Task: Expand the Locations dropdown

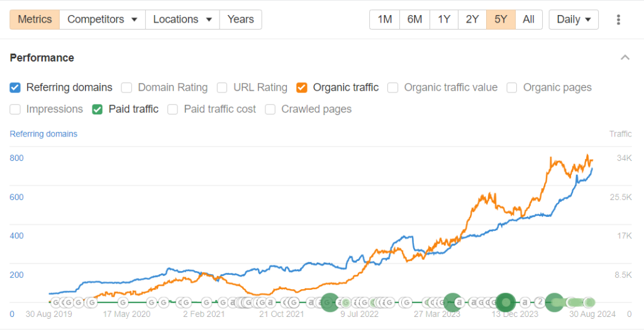Action: tap(182, 19)
